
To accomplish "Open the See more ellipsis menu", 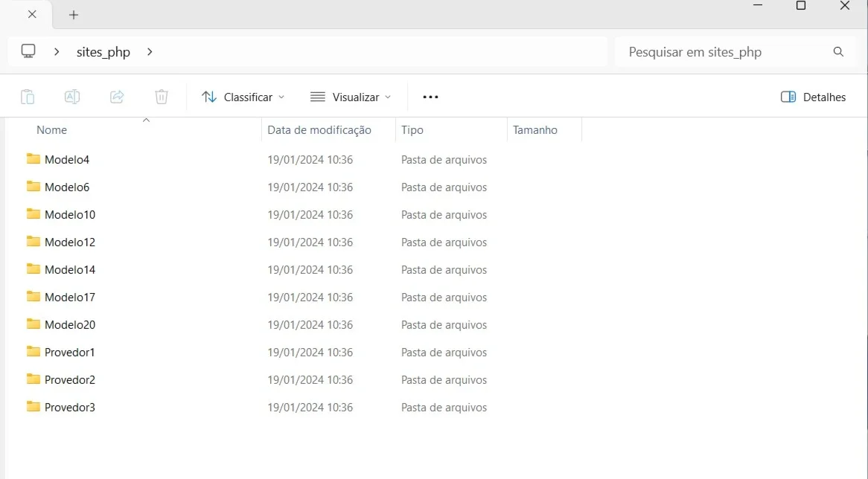I will 430,97.
